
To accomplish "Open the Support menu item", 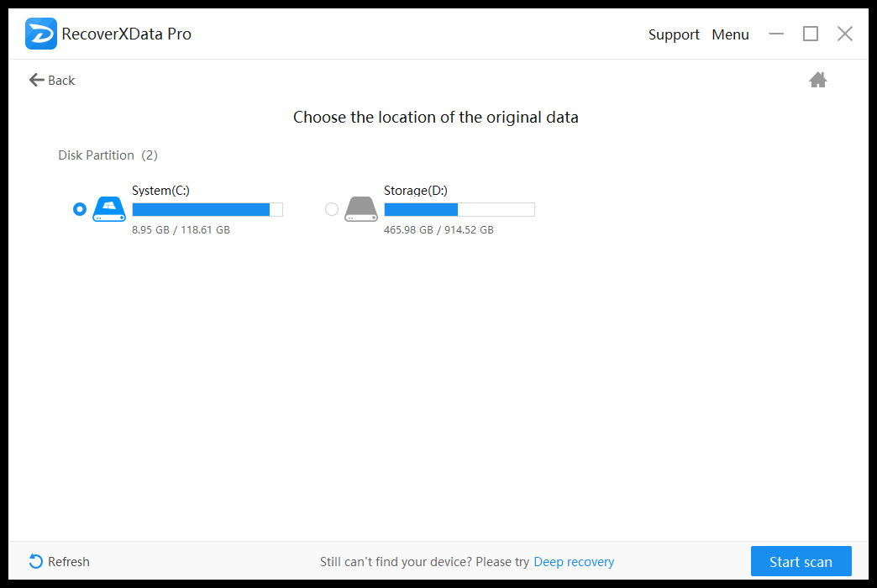I will coord(674,34).
